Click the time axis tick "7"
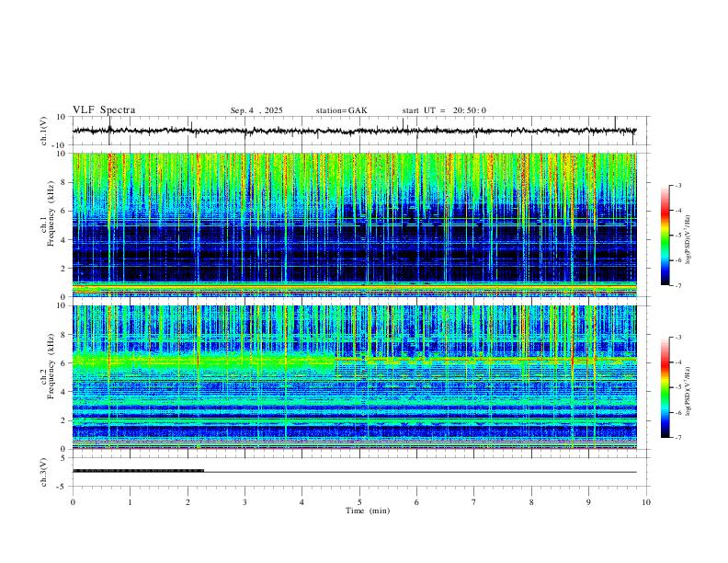The width and height of the screenshot is (728, 563). [x=474, y=502]
